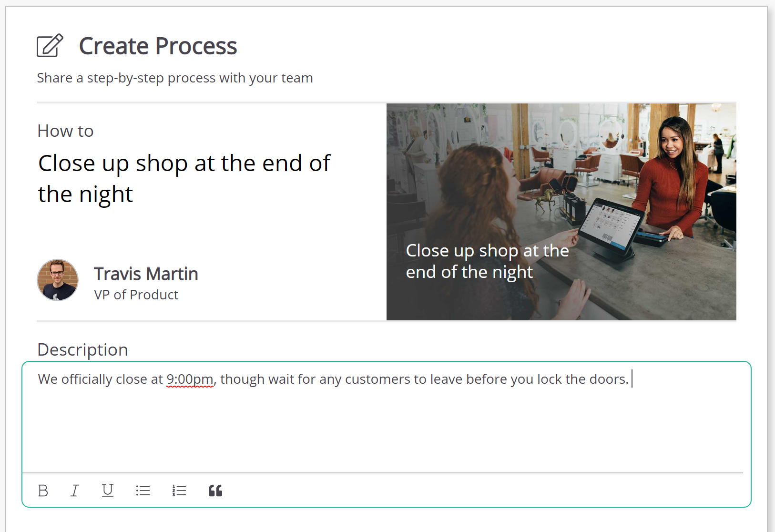Click into the Description text area
Viewport: 775px width, 532px height.
(x=386, y=418)
